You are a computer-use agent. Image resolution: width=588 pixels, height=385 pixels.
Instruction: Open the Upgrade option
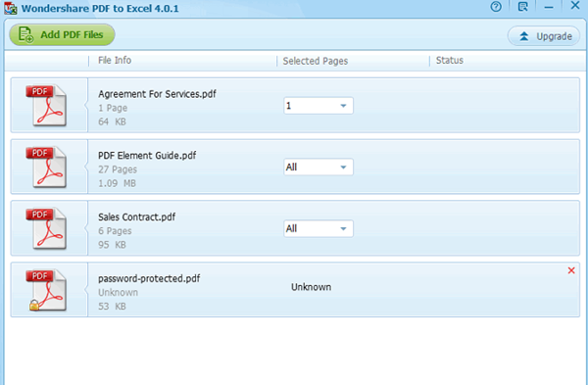(x=544, y=36)
